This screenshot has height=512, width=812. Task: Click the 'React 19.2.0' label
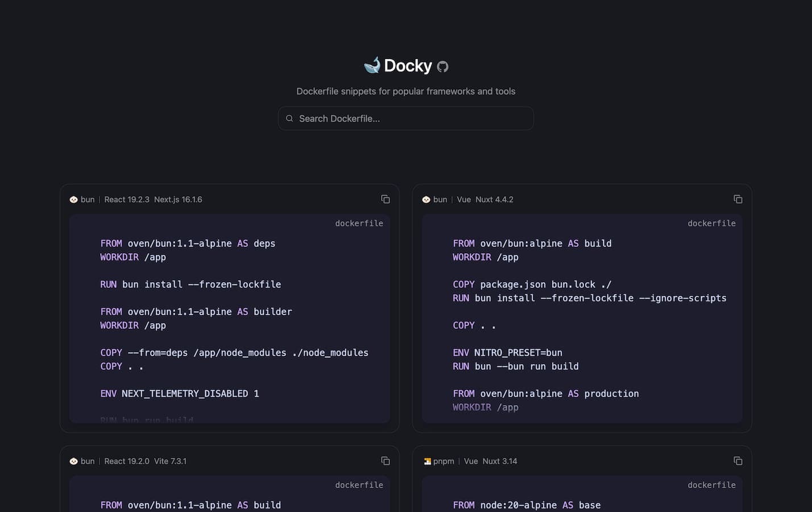(127, 461)
